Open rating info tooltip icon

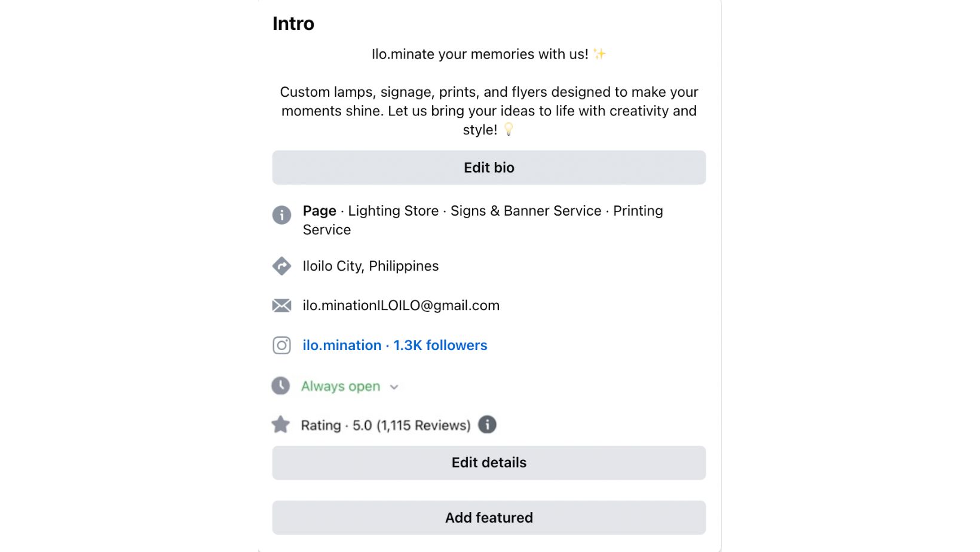point(487,425)
